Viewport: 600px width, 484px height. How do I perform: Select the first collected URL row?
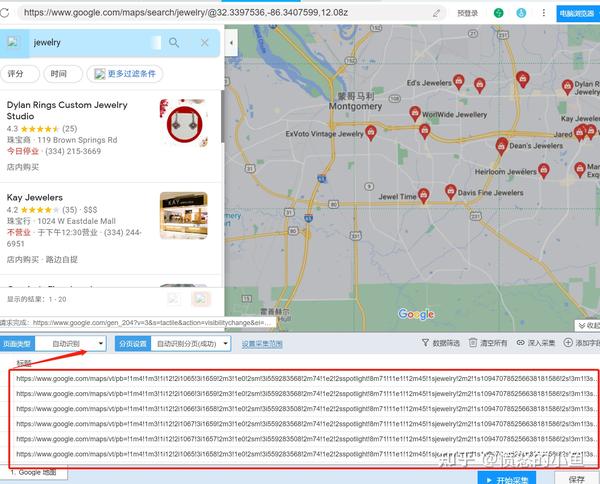[x=305, y=378]
